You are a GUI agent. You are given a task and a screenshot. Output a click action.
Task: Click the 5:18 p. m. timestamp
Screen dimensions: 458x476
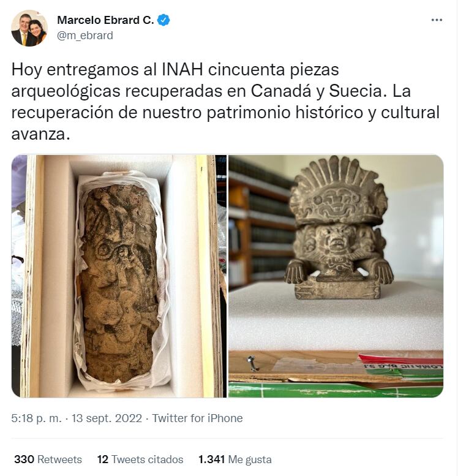pyautogui.click(x=36, y=418)
